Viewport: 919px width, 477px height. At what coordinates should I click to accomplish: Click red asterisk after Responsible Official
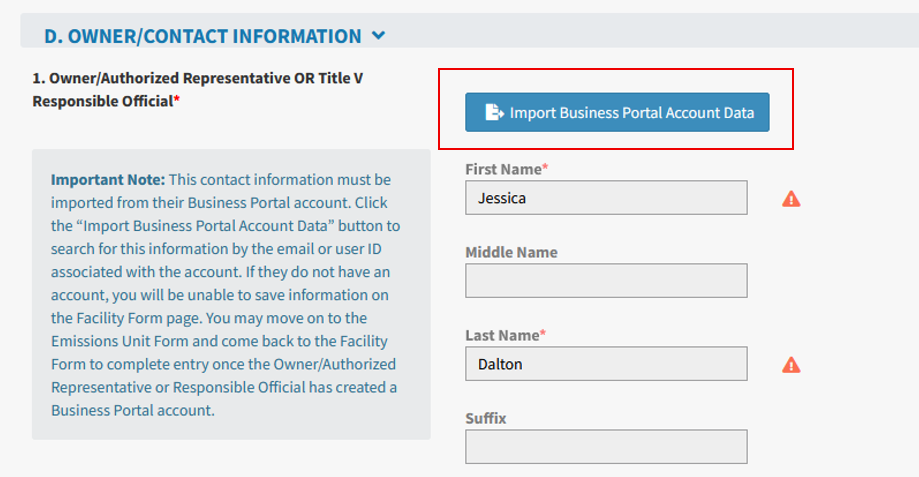point(177,101)
